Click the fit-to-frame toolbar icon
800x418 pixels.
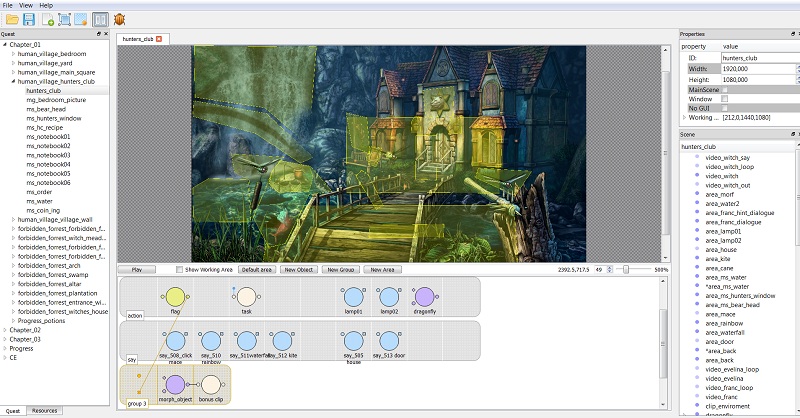coord(64,20)
